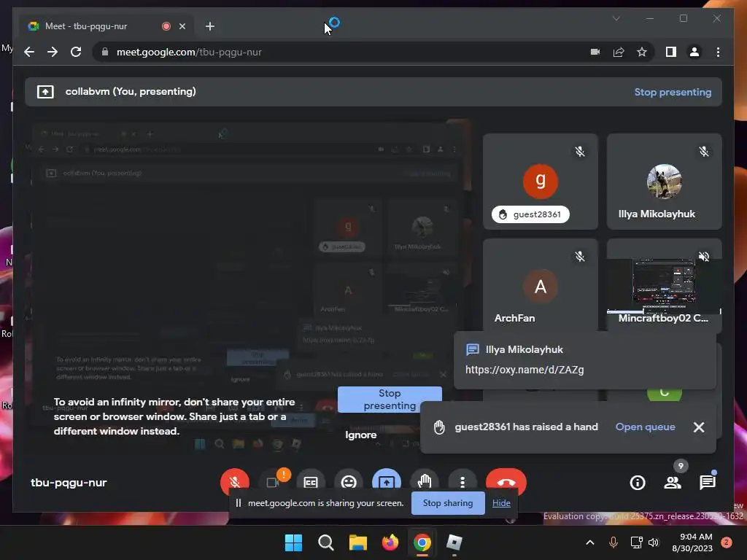Viewport: 747px width, 560px height.
Task: Click camera permission icon in address bar
Action: point(595,52)
